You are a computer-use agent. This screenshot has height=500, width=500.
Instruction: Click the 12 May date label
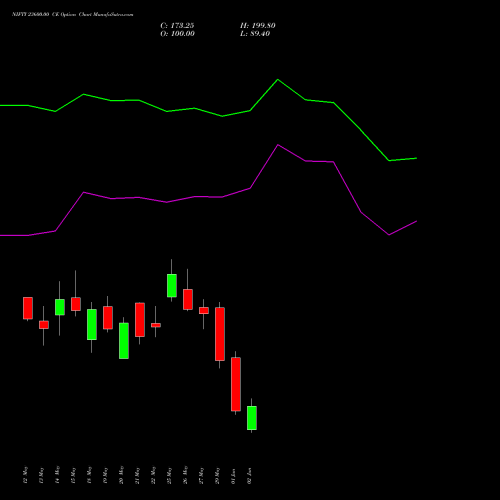[x=26, y=475]
